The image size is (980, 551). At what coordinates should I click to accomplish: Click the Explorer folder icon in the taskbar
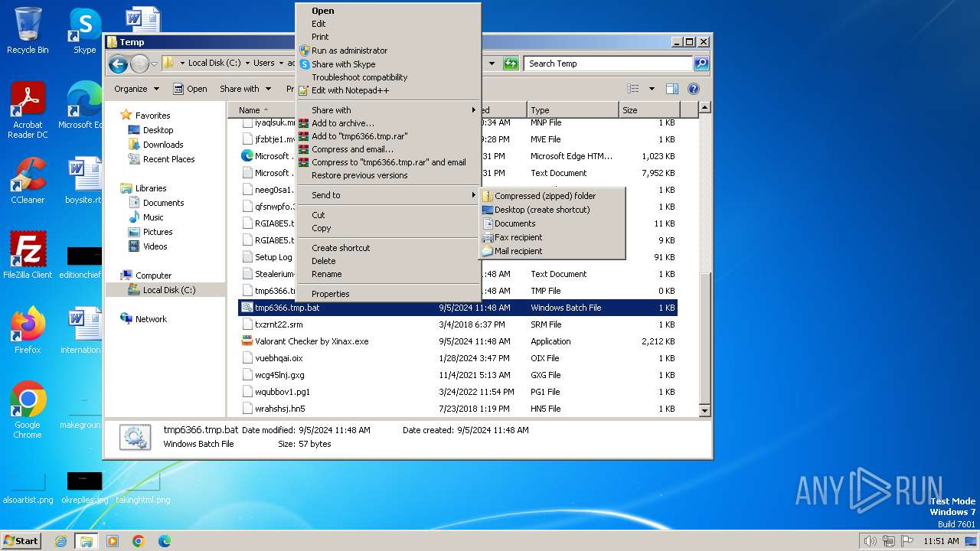[x=86, y=541]
